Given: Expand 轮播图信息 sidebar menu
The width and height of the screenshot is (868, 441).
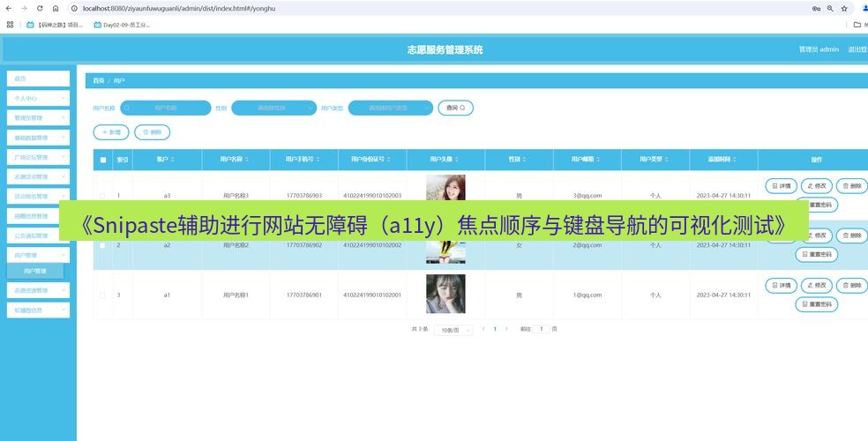Looking at the screenshot, I should (38, 310).
